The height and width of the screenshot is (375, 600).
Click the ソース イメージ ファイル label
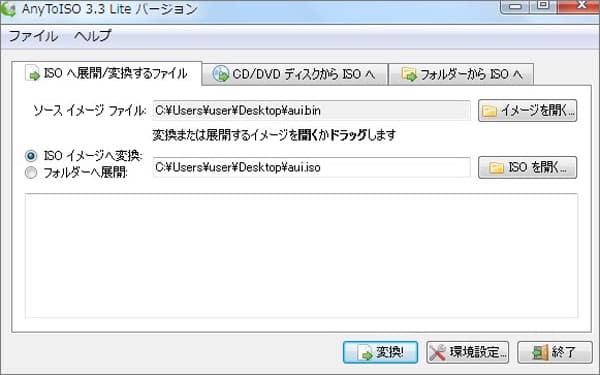(90, 111)
